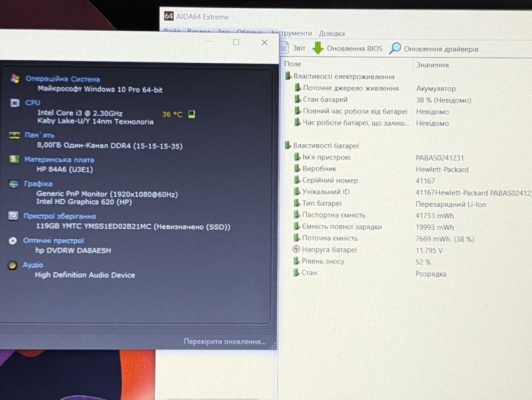Click the CPU chip icon
Viewport: 532px width, 400px height.
(15, 103)
